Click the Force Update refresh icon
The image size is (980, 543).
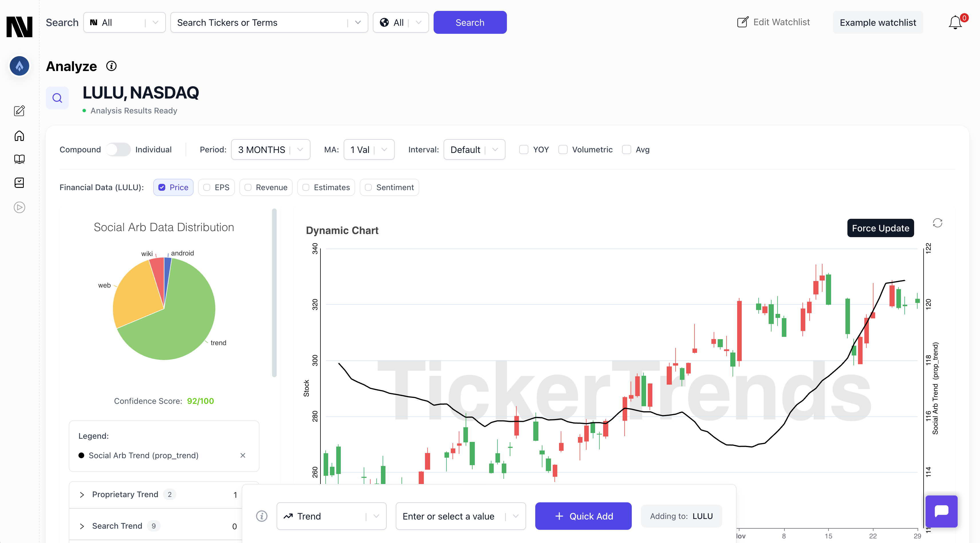(x=936, y=223)
